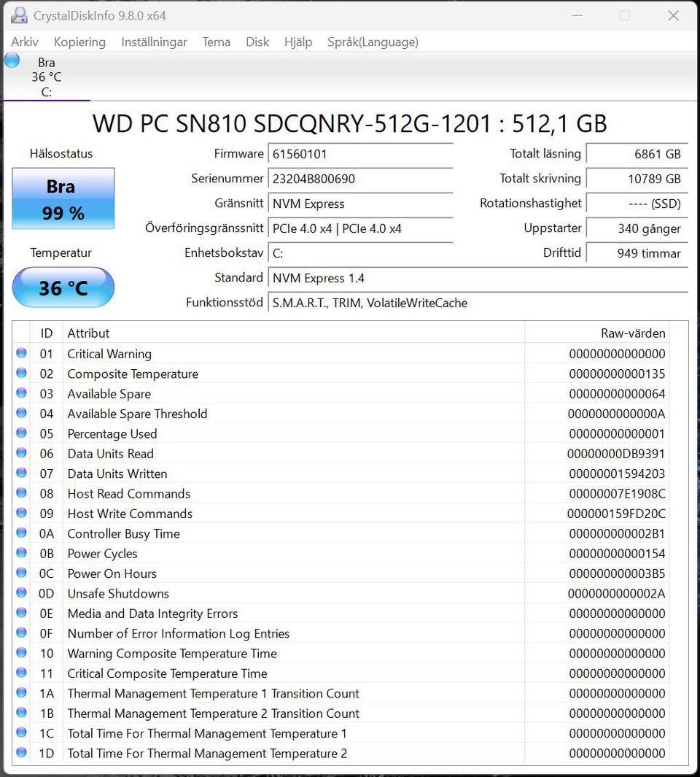Click the status icon for Power Cycles row
This screenshot has height=777, width=700.
(21, 553)
